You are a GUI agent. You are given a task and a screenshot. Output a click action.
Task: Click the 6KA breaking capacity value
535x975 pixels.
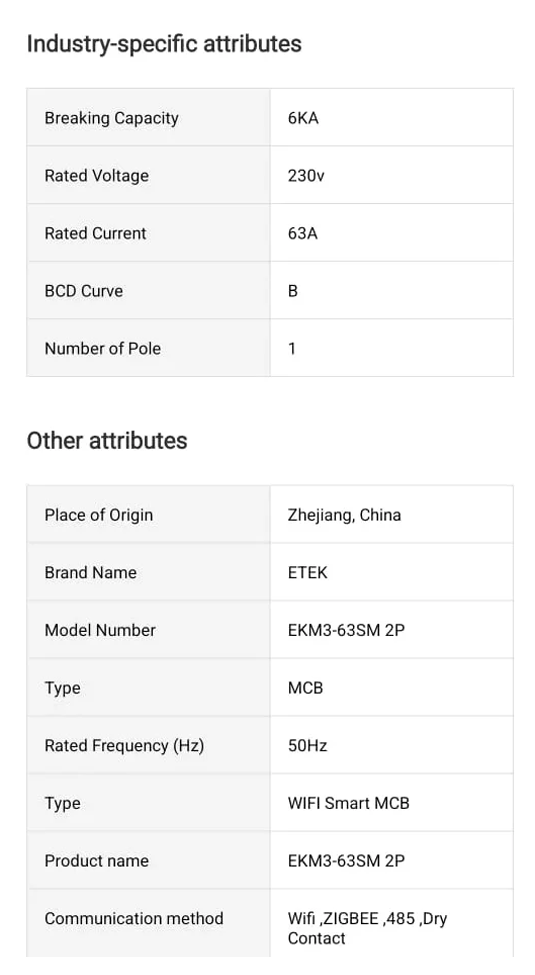coord(303,118)
